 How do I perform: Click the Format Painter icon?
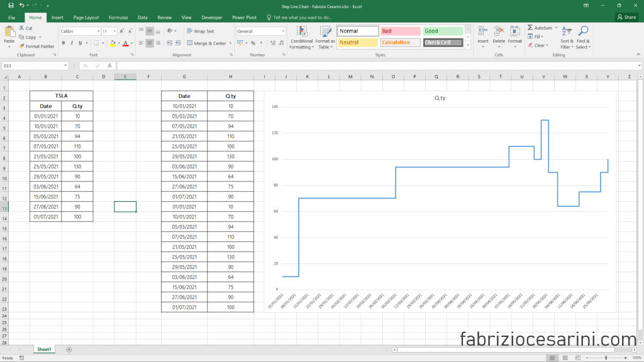click(21, 46)
